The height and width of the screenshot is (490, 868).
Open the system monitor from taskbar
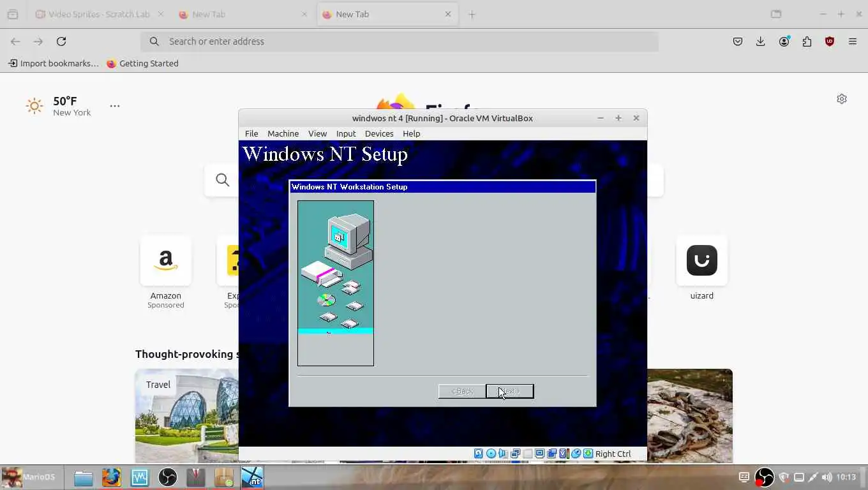pyautogui.click(x=140, y=477)
